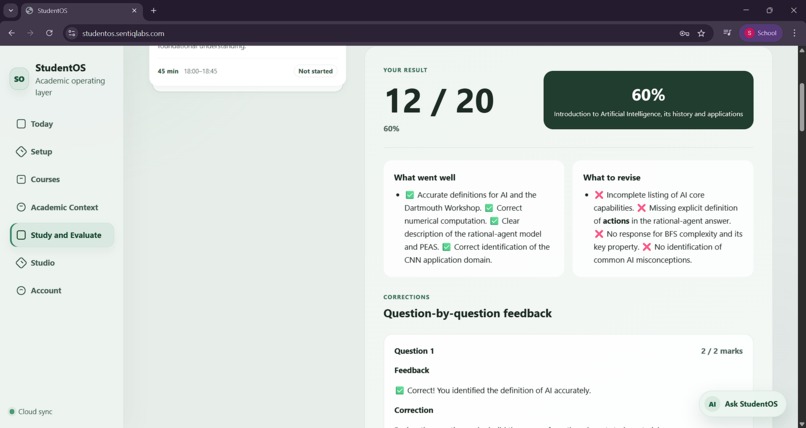Viewport: 806px width, 428px height.
Task: Open the Setup sidebar item
Action: click(62, 152)
